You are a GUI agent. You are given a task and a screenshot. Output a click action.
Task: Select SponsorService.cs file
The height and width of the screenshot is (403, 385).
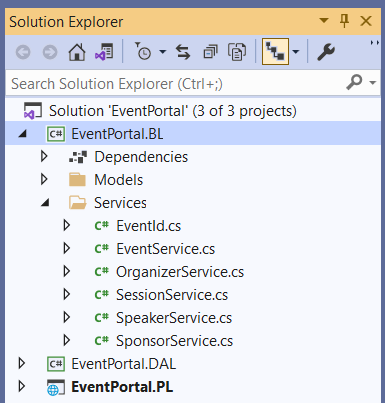(174, 341)
